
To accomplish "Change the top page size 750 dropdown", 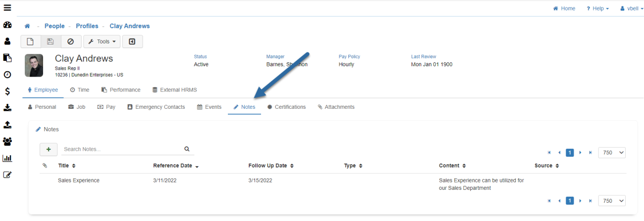I will (612, 153).
